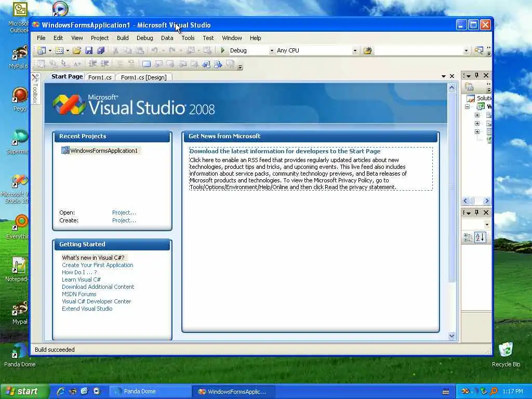Open the Build menu
The height and width of the screenshot is (399, 532).
pyautogui.click(x=123, y=38)
